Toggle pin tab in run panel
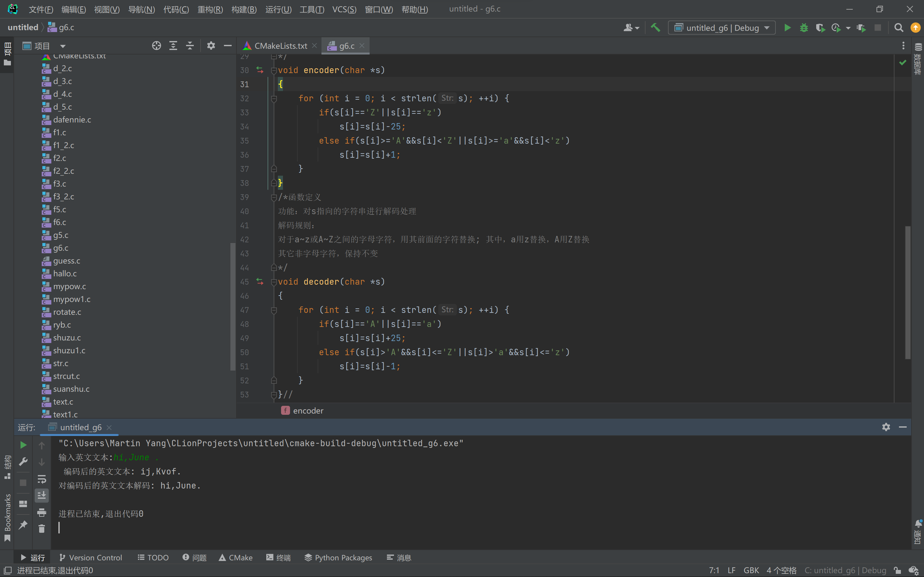 [x=23, y=525]
